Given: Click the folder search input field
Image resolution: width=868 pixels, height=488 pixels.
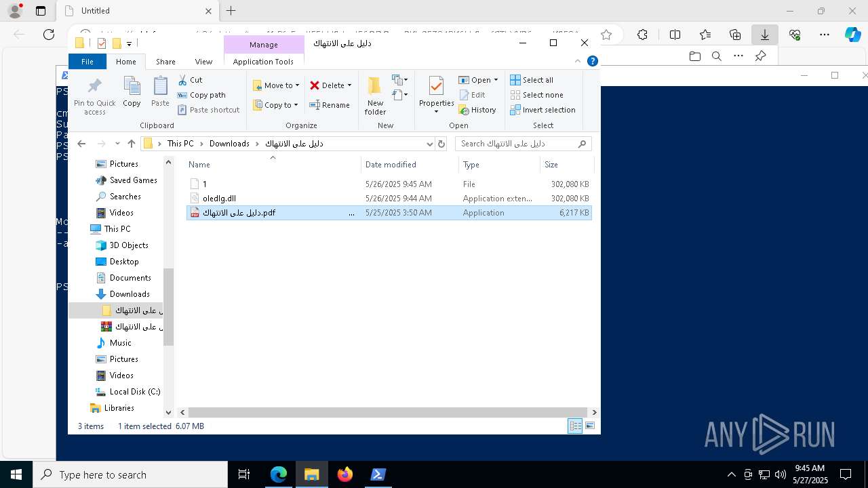Looking at the screenshot, I should click(x=523, y=144).
